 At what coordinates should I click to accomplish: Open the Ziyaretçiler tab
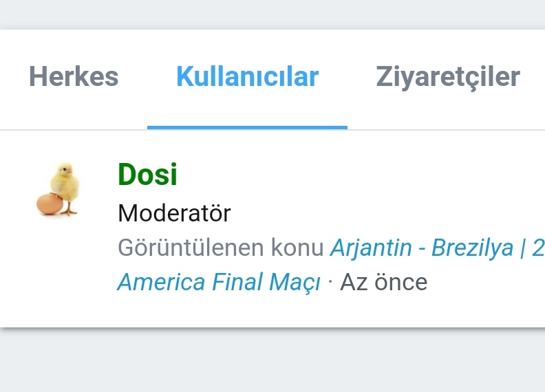[x=447, y=76]
